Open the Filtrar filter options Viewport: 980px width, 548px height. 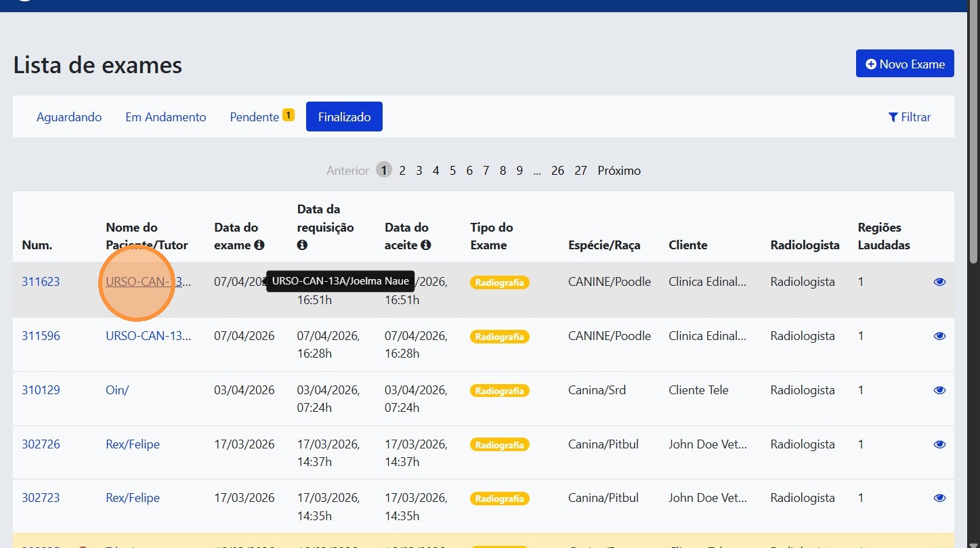coord(910,117)
